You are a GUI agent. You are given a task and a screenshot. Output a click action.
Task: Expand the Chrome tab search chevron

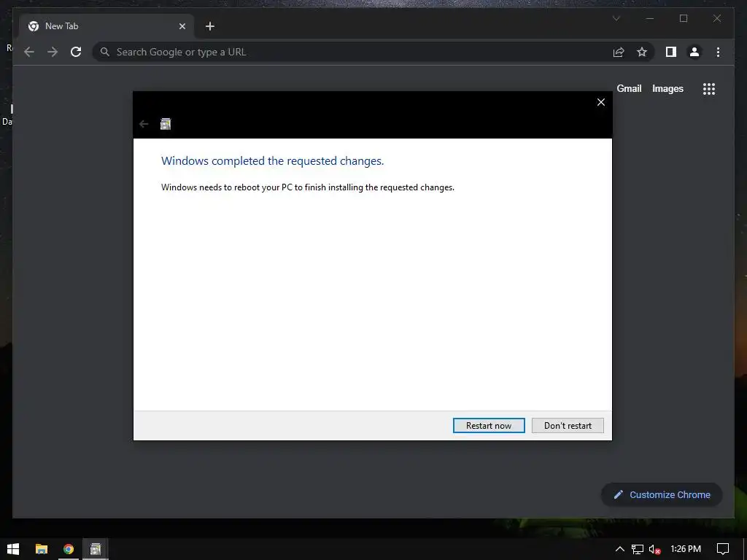(616, 18)
